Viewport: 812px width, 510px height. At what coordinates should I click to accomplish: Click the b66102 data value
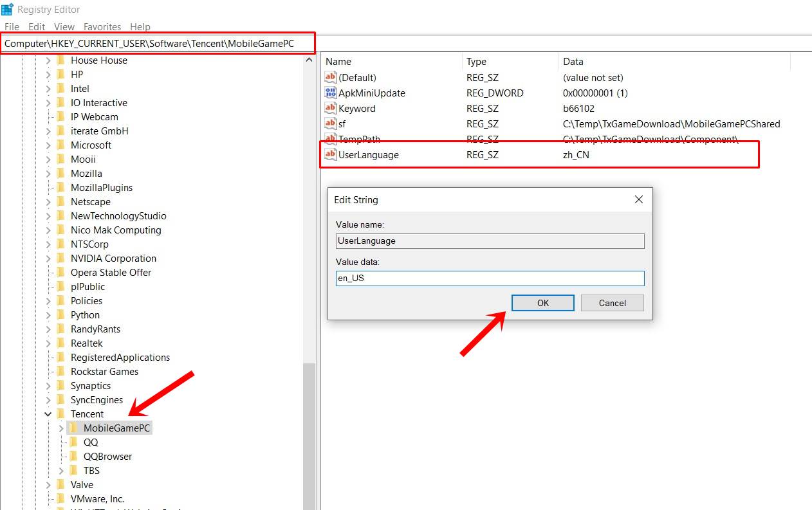(578, 108)
